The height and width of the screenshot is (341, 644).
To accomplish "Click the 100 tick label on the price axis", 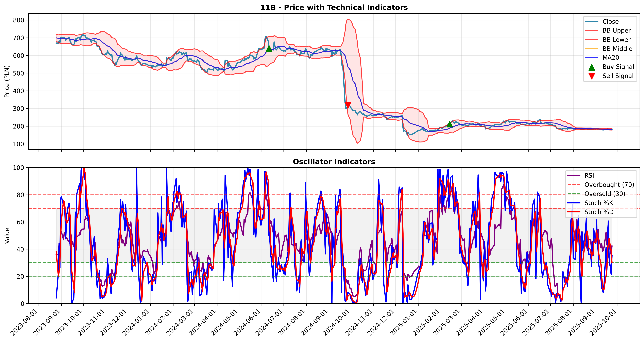I will 19,144.
